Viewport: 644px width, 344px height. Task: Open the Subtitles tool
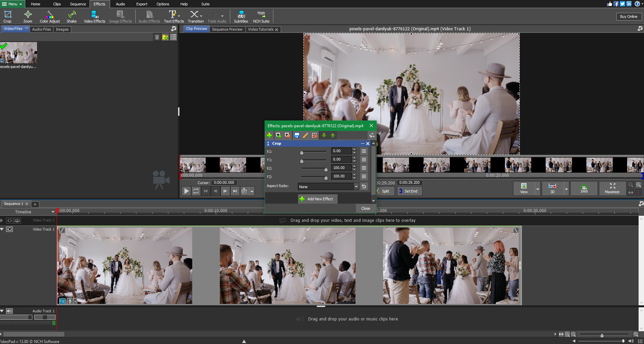tap(241, 17)
